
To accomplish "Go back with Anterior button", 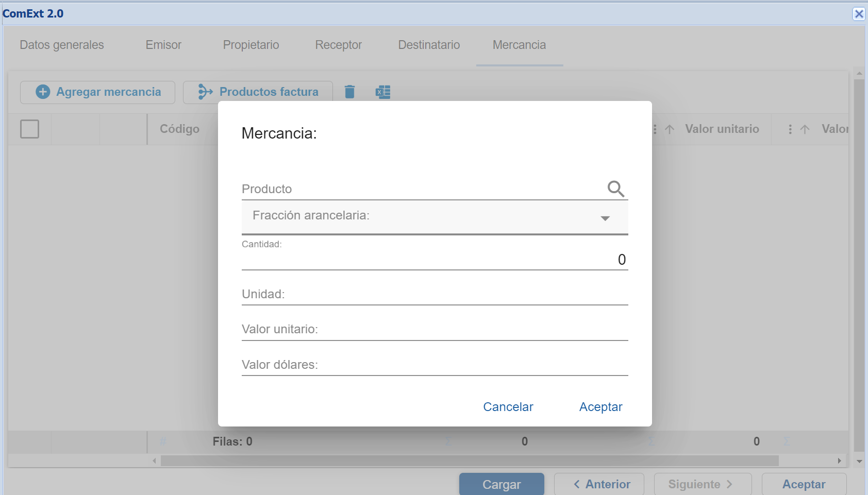I will 599,484.
